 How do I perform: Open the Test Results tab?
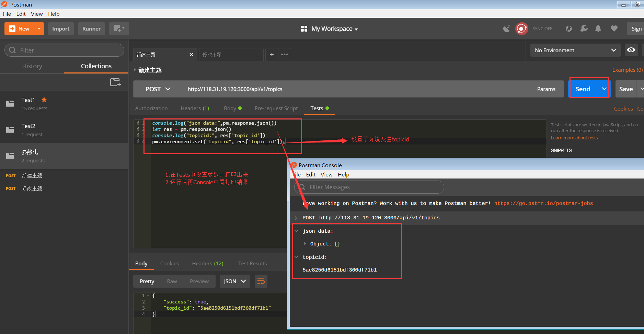pos(252,263)
